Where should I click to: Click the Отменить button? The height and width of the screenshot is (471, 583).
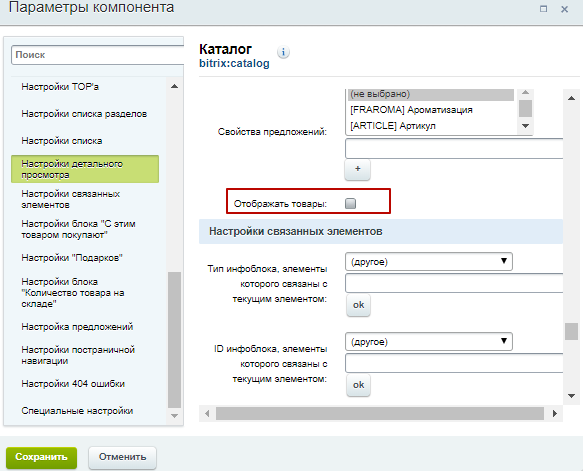[x=122, y=457]
